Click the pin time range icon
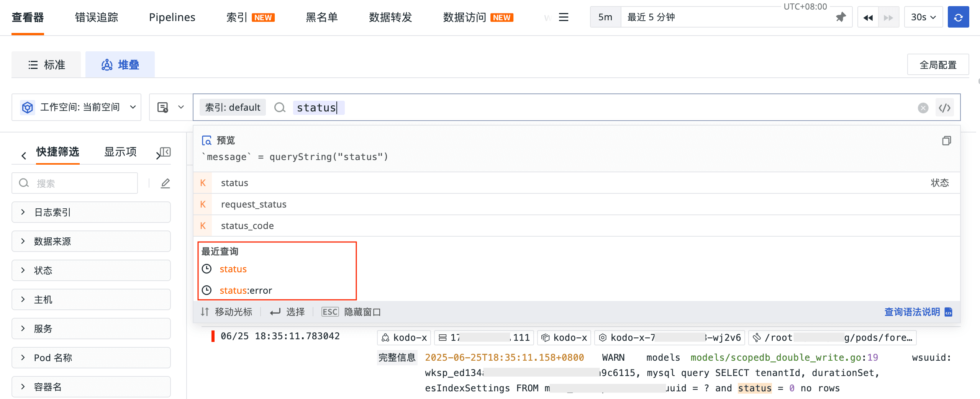This screenshot has height=399, width=980. point(841,17)
